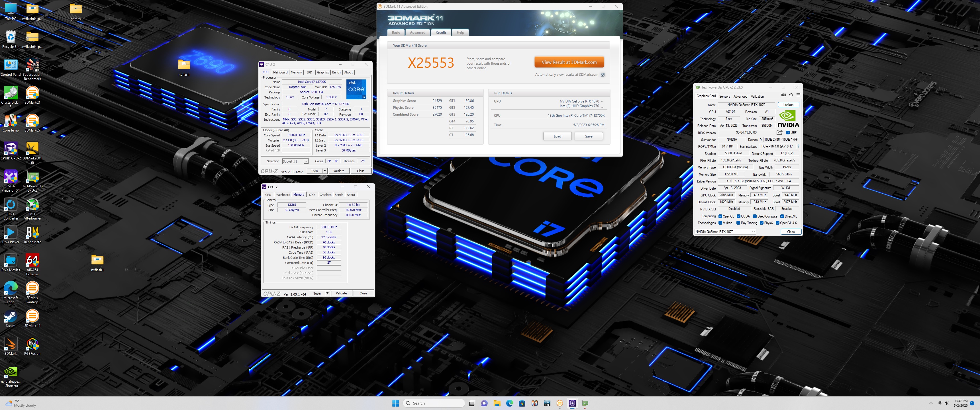Select the Bench tab in upper CPU-Z window
Screen dimensions: 980x410
coord(336,72)
